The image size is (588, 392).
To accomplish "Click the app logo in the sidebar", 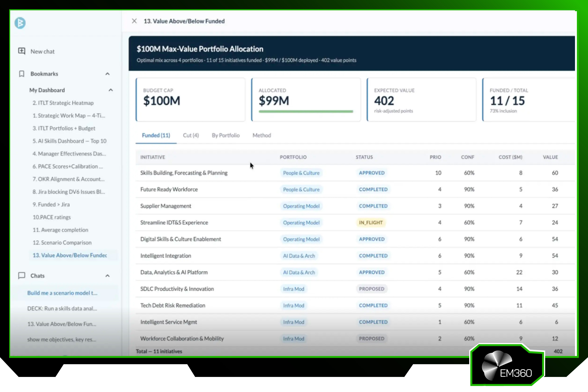I will [x=20, y=23].
